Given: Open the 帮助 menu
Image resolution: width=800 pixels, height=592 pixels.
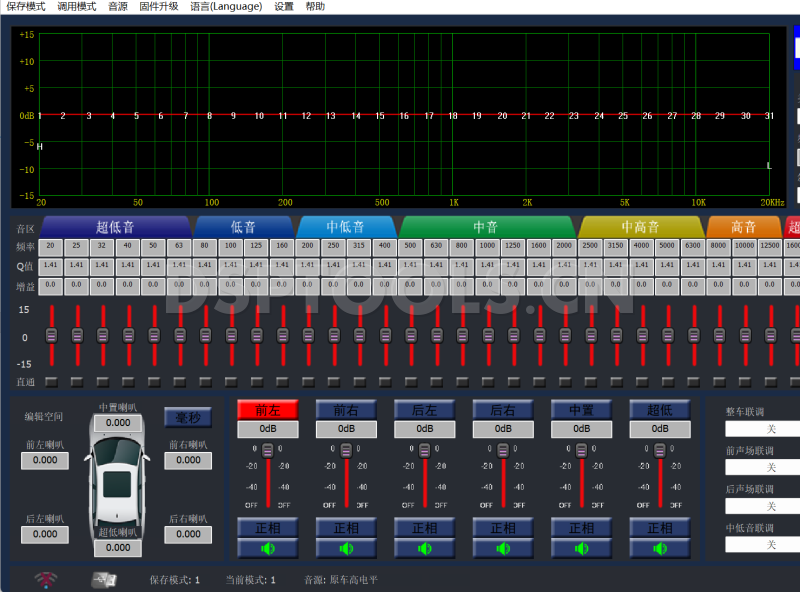Looking at the screenshot, I should tap(316, 6).
